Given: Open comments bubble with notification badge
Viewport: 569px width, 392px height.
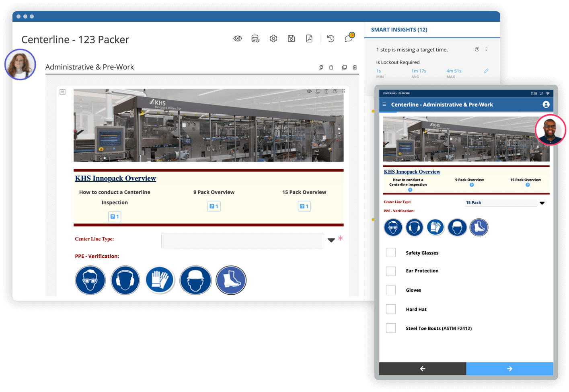Looking at the screenshot, I should coord(349,38).
